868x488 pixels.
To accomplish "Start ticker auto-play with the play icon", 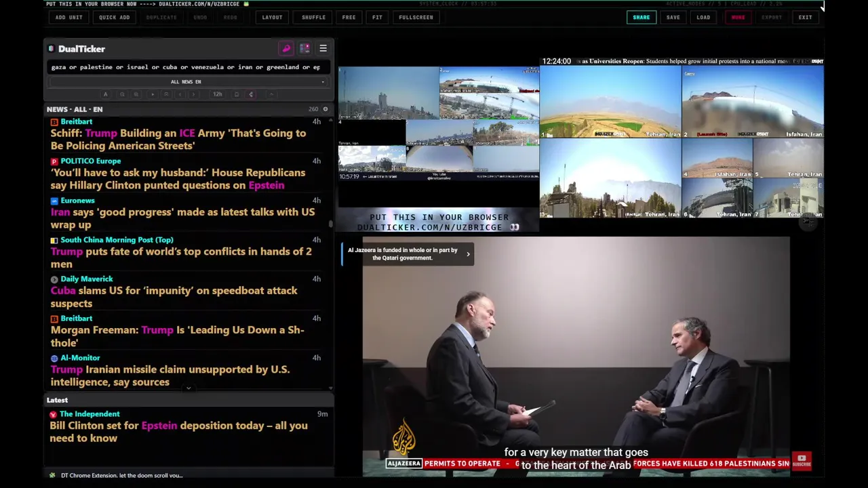I will [x=153, y=94].
